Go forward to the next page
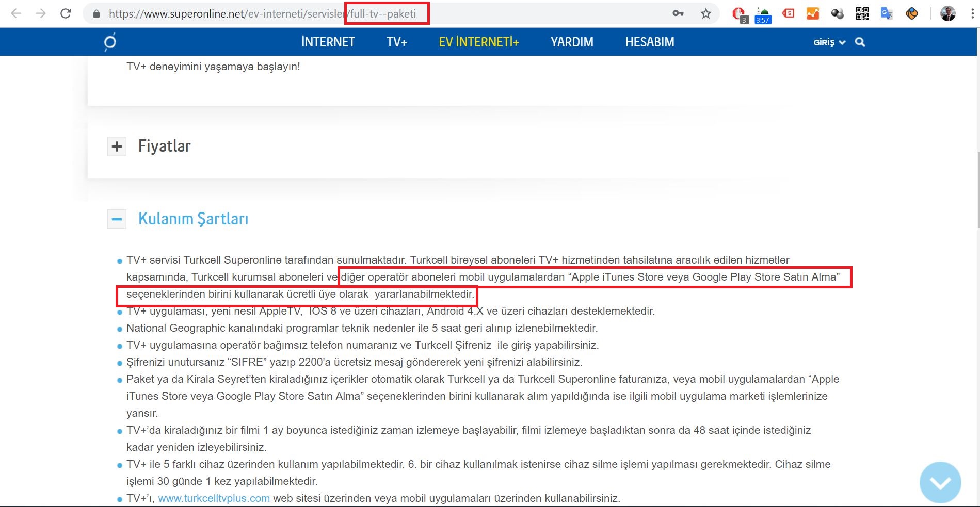The image size is (980, 507). (x=41, y=13)
